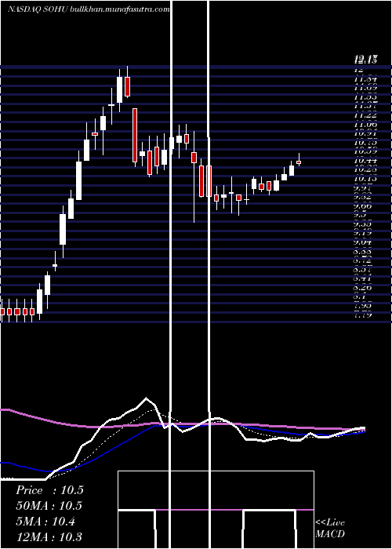Select the last small red candlestick on right
The height and width of the screenshot is (549, 392).
click(299, 162)
